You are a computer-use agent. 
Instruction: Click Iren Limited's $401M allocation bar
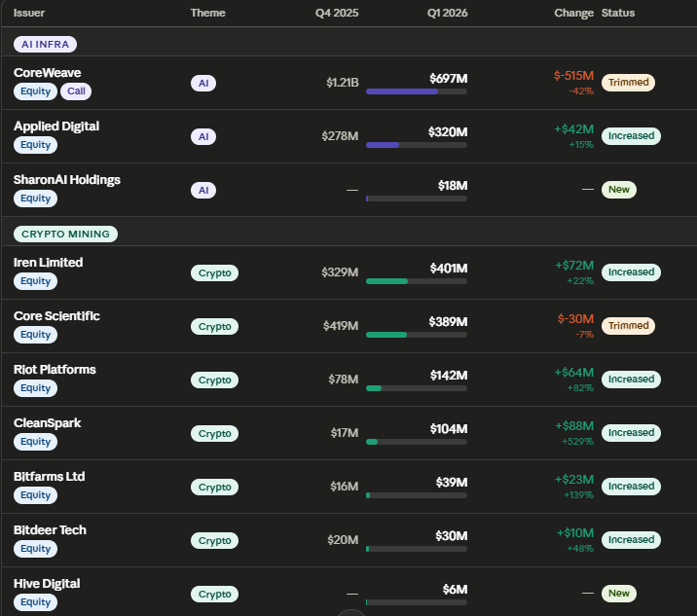[x=417, y=281]
